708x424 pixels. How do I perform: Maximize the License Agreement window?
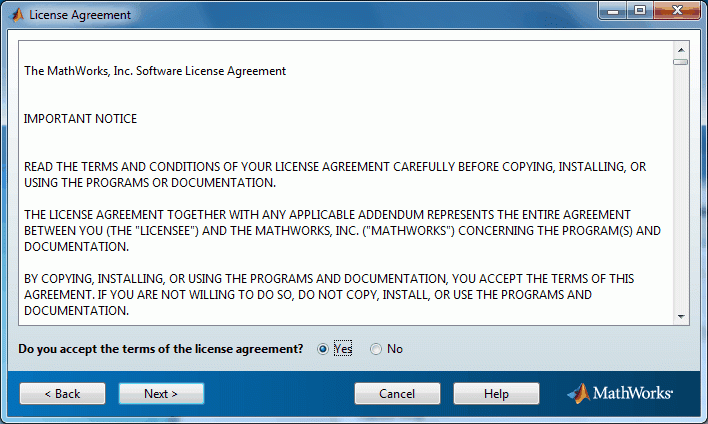point(640,11)
